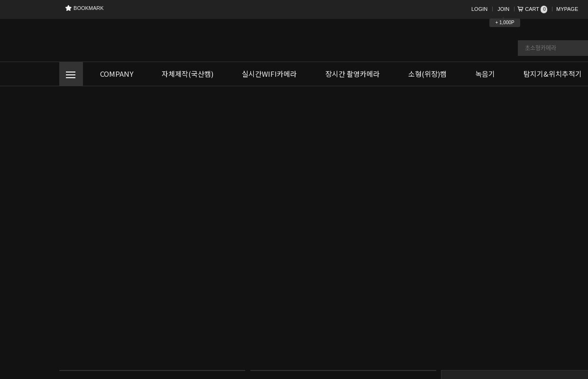Click the cart item count badge
Viewport: 588px width, 379px height.
click(544, 9)
